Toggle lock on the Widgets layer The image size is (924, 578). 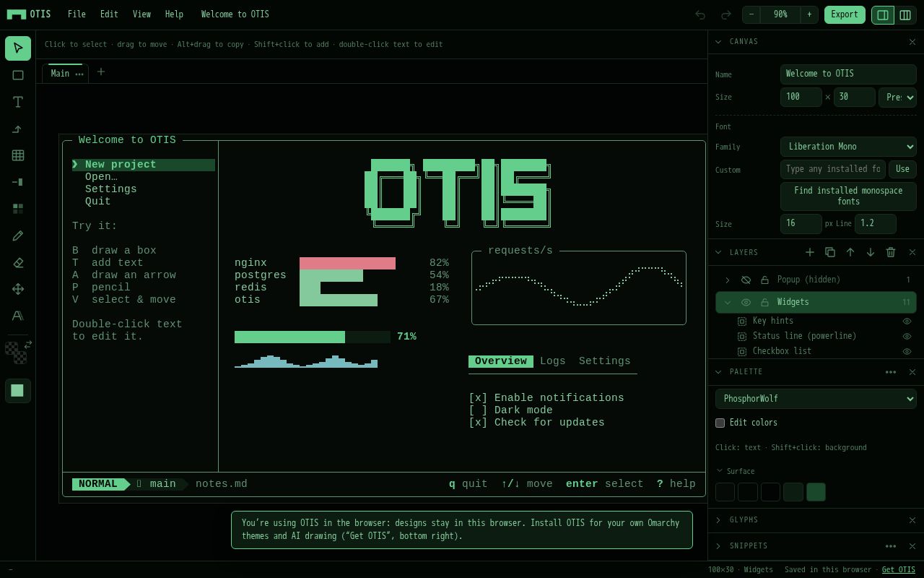tap(764, 302)
